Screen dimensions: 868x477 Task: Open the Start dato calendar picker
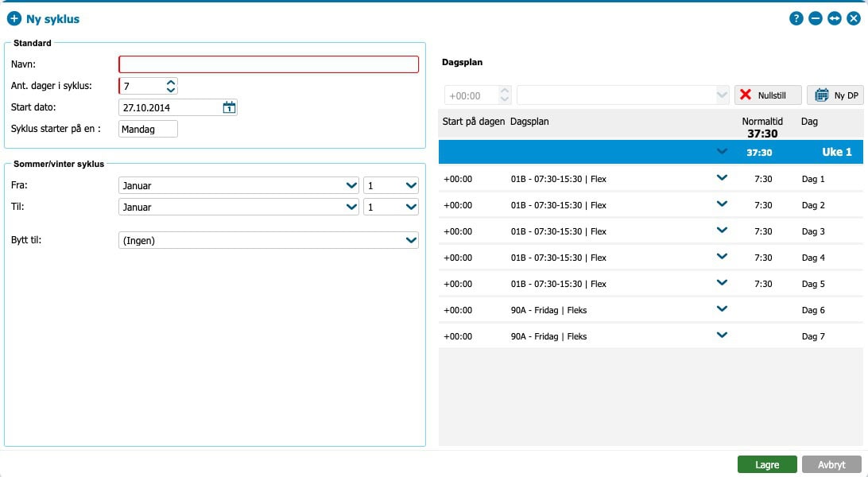[x=229, y=107]
